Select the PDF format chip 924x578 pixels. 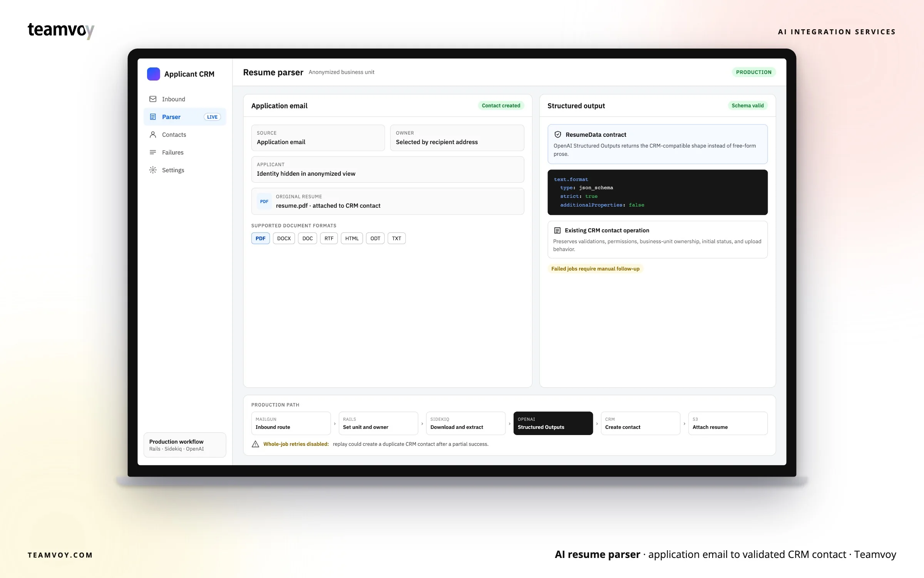tap(261, 239)
